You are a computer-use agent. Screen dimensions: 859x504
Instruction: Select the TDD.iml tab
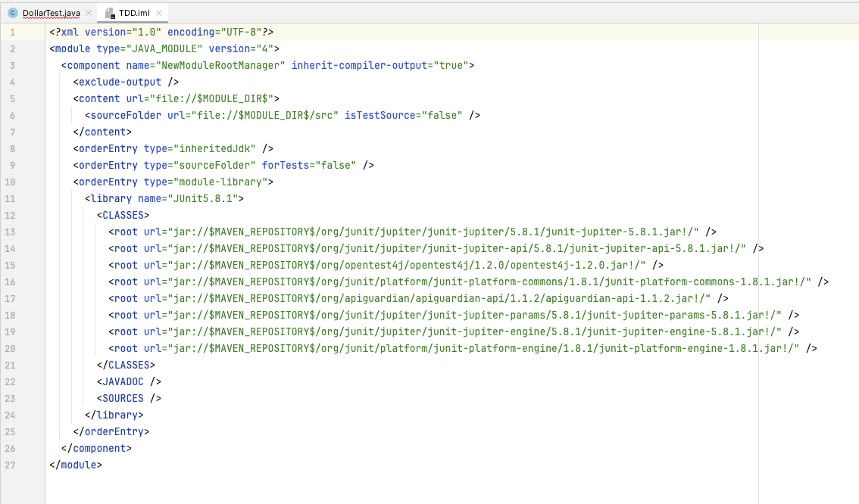pyautogui.click(x=134, y=13)
